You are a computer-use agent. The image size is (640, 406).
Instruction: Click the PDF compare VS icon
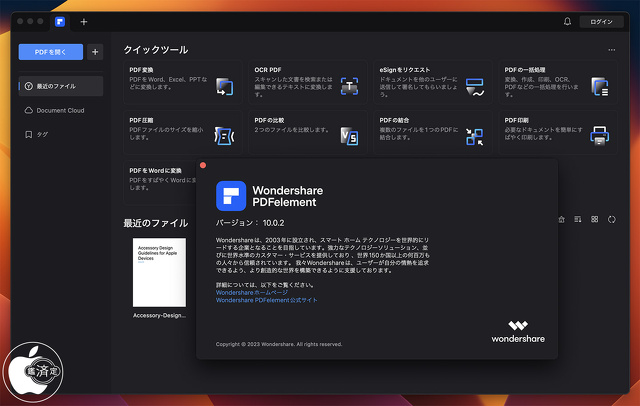pyautogui.click(x=349, y=136)
